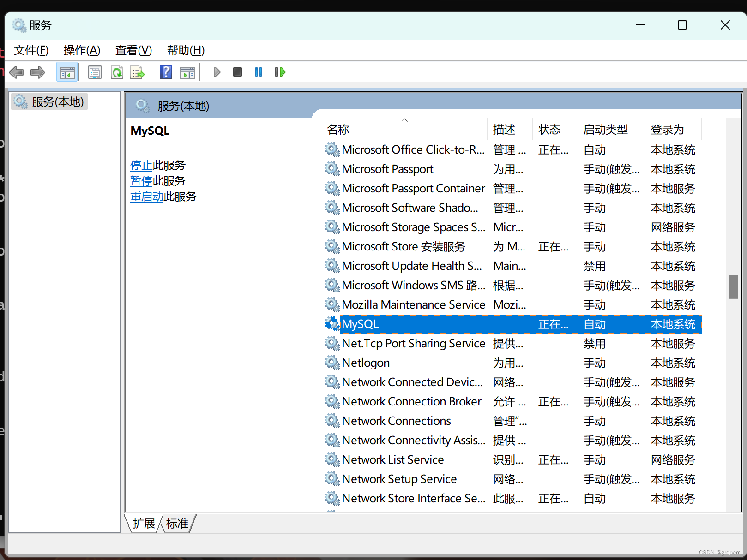The image size is (747, 560).
Task: Click gear icon of Network Setup Service
Action: 331,479
